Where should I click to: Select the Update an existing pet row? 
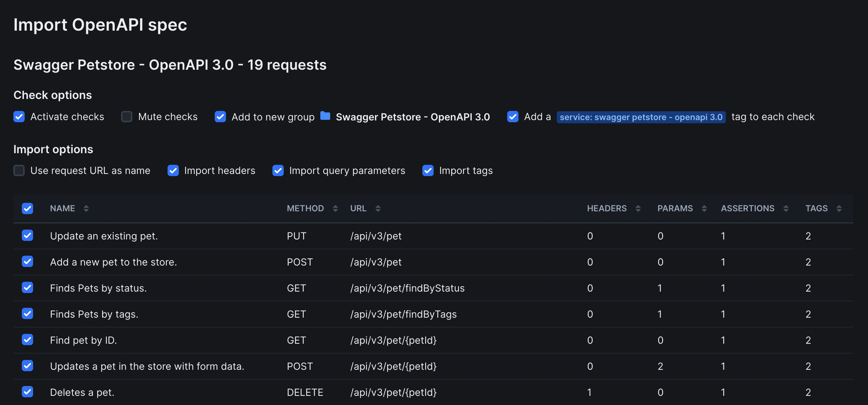tap(27, 236)
